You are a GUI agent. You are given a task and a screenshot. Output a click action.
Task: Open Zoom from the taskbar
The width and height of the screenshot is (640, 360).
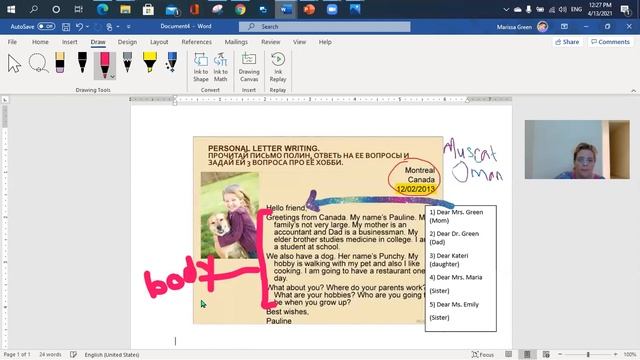coord(332,9)
